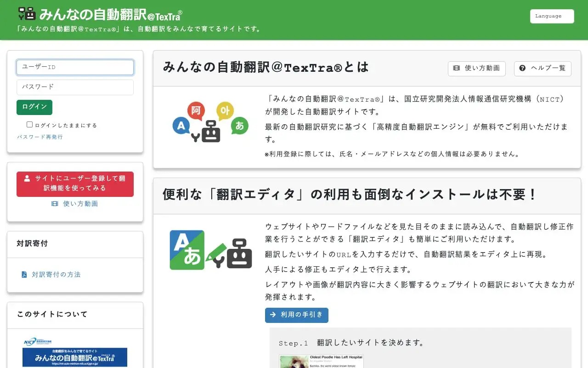Viewport: 588px width, 368px height.
Task: Click the 対訳寄付 panel heading
Action: coord(32,243)
